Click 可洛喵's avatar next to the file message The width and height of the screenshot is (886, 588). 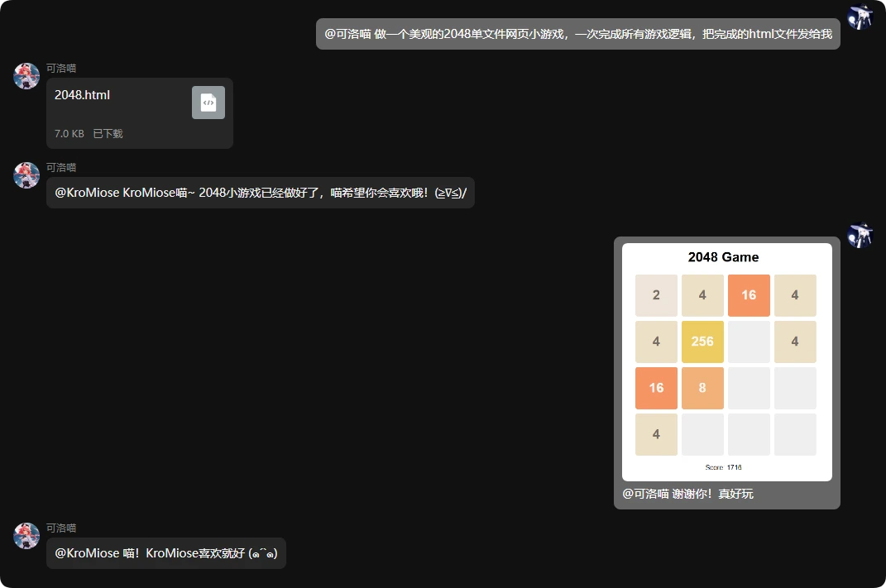point(26,75)
